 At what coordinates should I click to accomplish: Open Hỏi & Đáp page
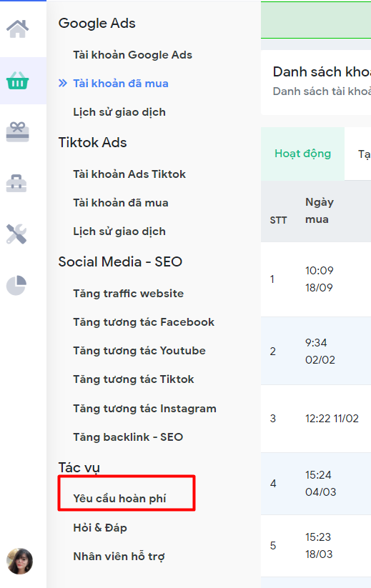click(x=100, y=527)
